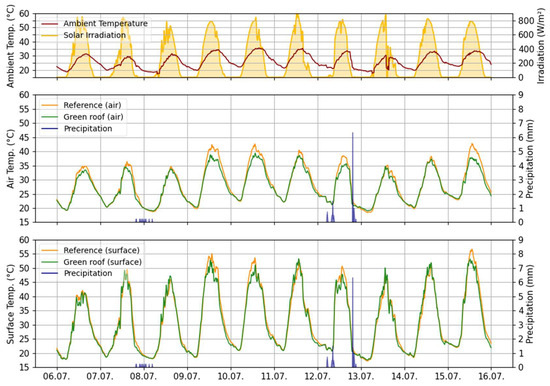Click the Solar Irradiation legend label
Viewport: 550px width, 386px height.
tap(94, 35)
